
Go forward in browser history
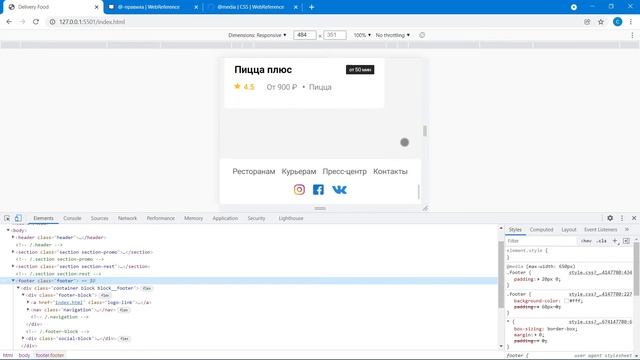click(22, 22)
